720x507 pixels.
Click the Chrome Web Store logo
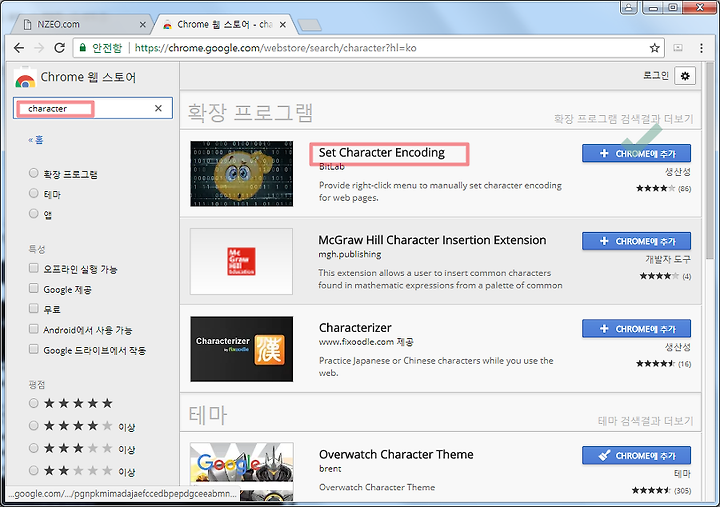pyautogui.click(x=25, y=79)
